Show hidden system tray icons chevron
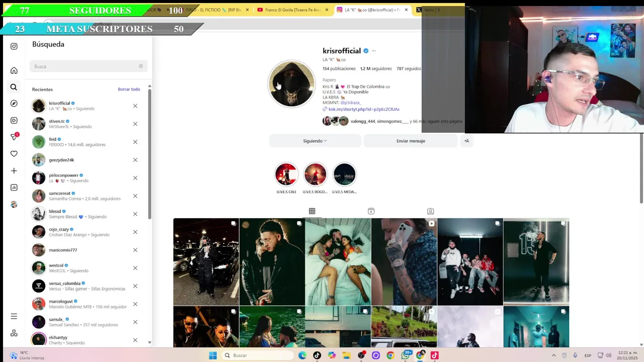 [x=554, y=355]
